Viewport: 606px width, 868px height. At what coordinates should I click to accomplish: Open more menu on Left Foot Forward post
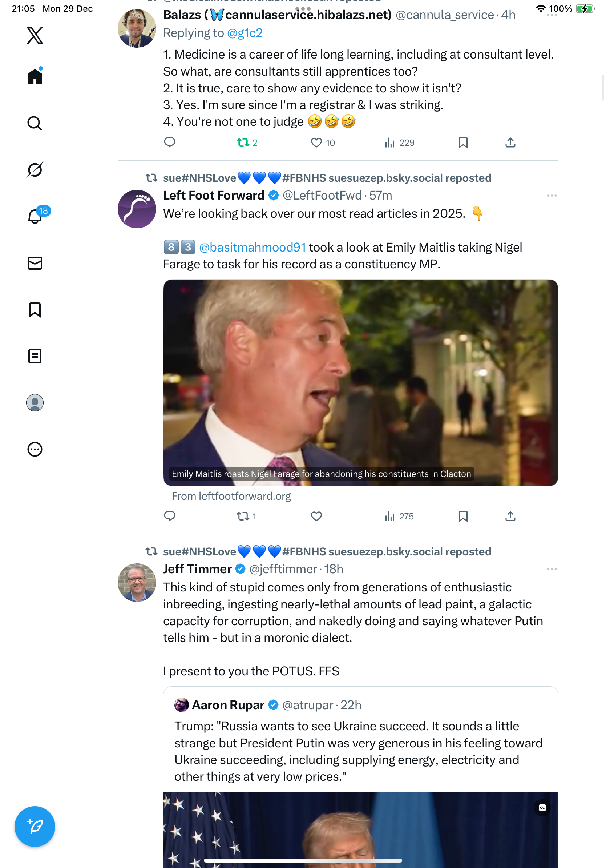(x=551, y=196)
